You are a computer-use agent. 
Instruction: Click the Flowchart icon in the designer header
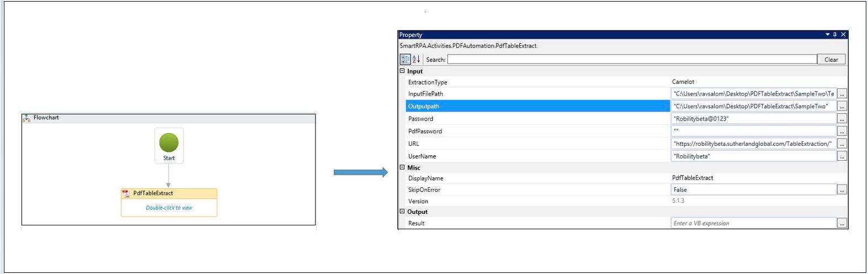tap(26, 118)
